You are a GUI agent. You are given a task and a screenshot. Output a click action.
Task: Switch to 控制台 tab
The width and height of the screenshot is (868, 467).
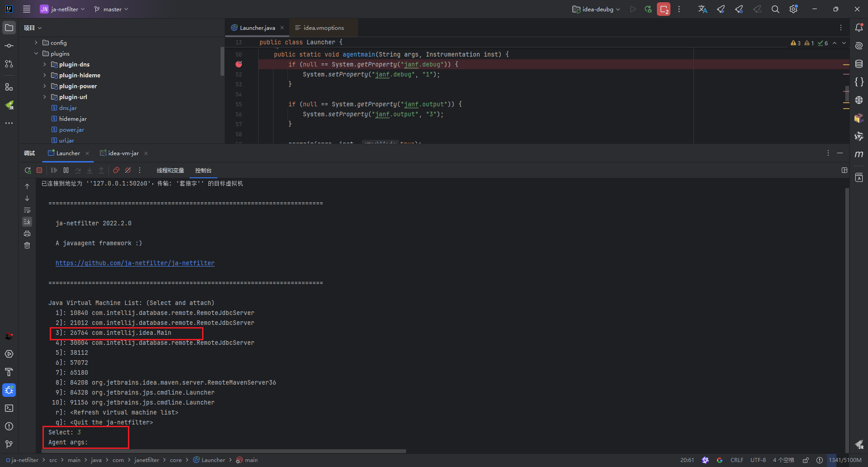(x=203, y=171)
